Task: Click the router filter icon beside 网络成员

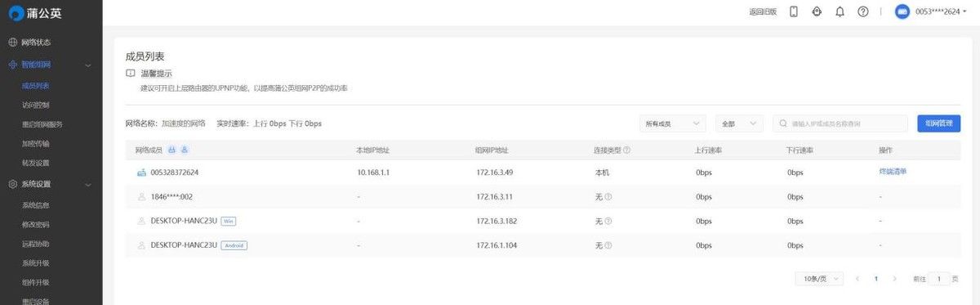Action: pos(171,150)
